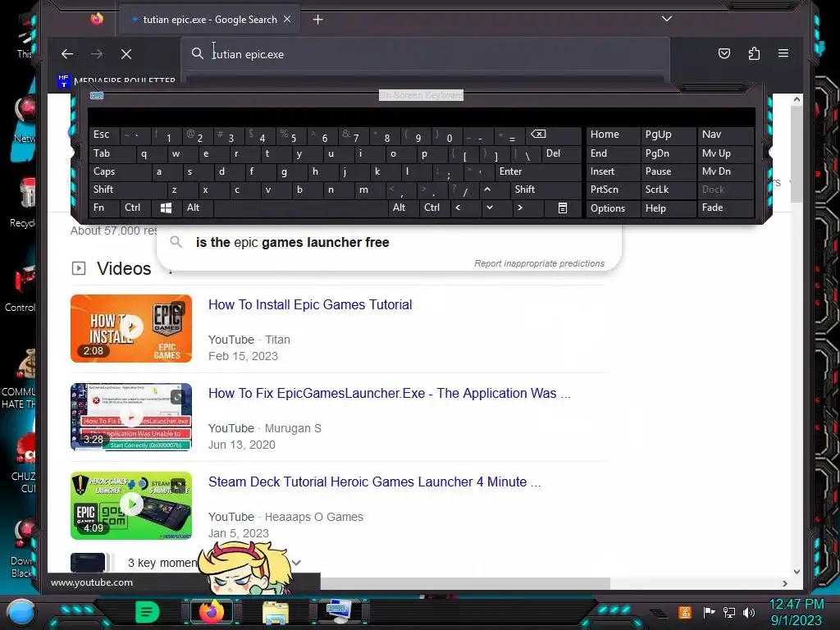Open the green notes app in taskbar
This screenshot has width=840, height=630.
pos(147,612)
